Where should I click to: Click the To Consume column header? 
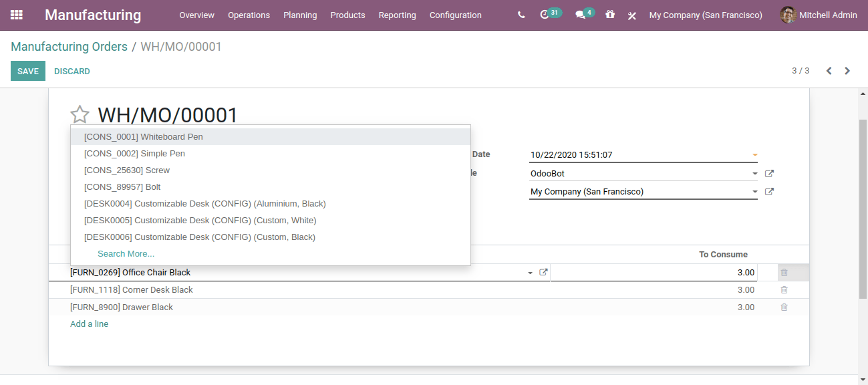tap(723, 255)
